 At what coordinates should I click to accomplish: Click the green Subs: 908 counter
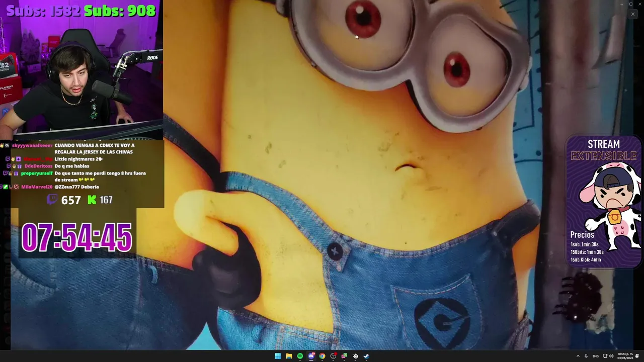[x=120, y=11]
